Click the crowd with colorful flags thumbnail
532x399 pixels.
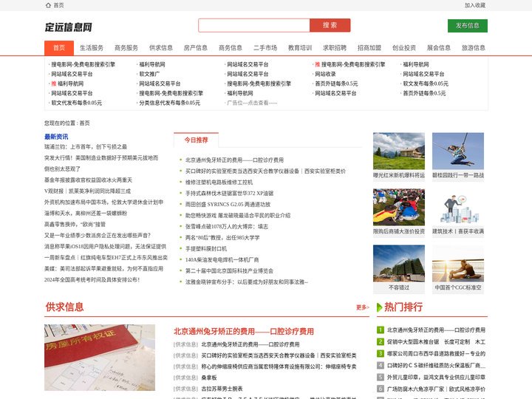(399, 208)
